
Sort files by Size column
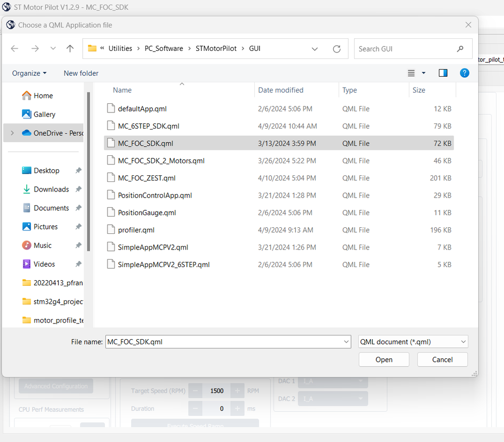coord(419,90)
